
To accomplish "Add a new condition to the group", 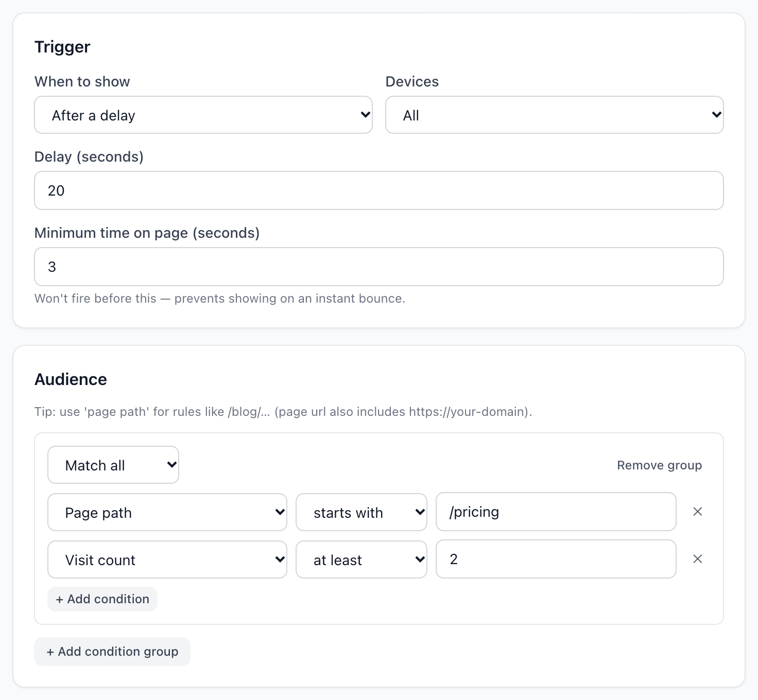I will pyautogui.click(x=102, y=599).
